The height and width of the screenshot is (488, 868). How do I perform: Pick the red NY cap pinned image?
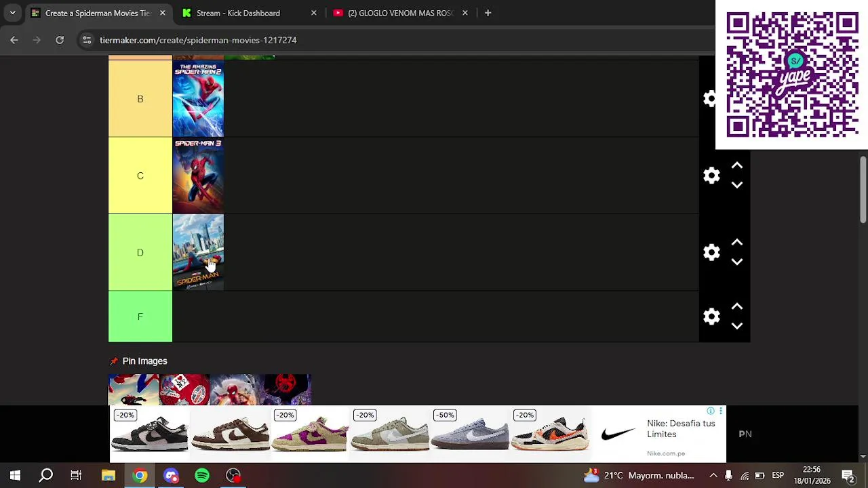click(184, 390)
